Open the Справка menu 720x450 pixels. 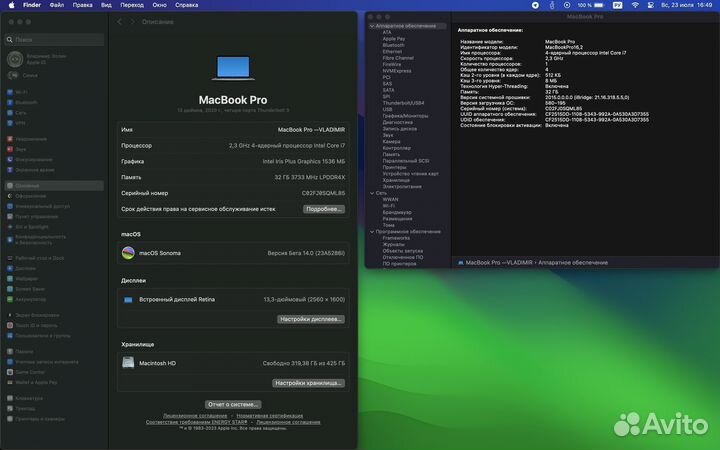click(x=186, y=5)
